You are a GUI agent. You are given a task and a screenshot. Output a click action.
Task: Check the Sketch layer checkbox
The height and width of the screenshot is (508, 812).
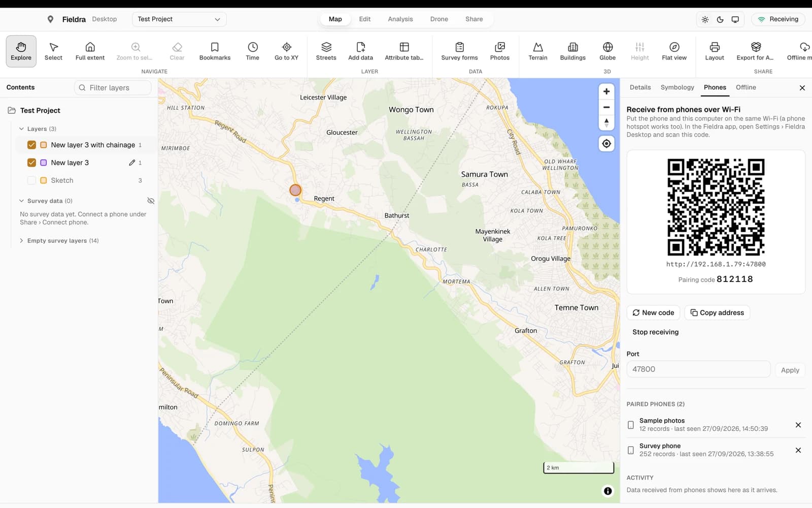(31, 180)
